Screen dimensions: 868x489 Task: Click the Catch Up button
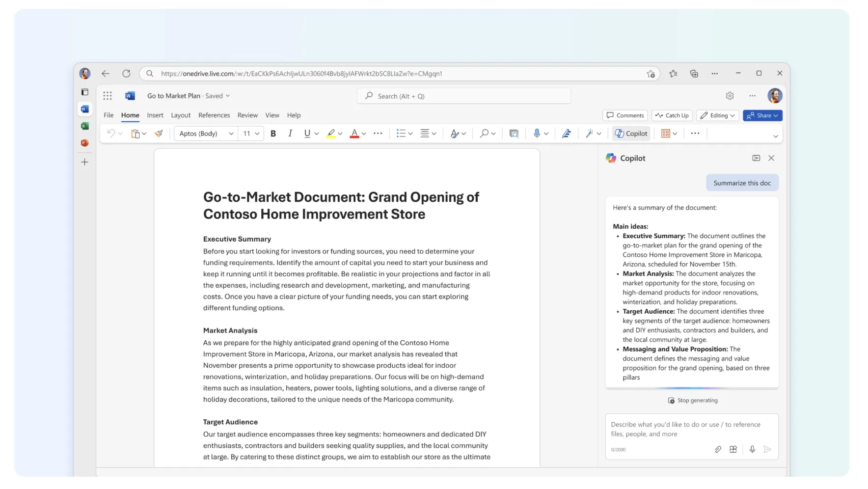click(x=672, y=115)
